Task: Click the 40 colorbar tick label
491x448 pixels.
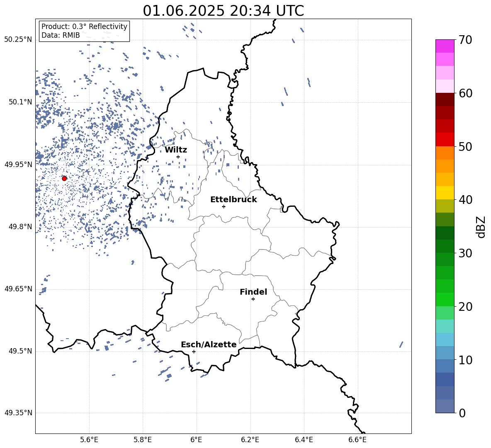Action: pos(465,200)
